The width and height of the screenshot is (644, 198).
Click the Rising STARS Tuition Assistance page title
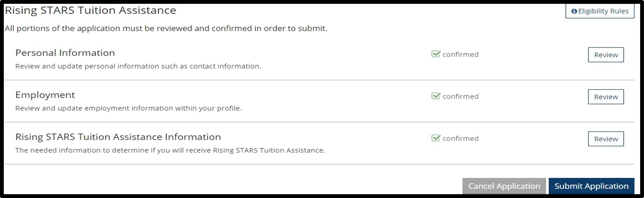tap(91, 10)
